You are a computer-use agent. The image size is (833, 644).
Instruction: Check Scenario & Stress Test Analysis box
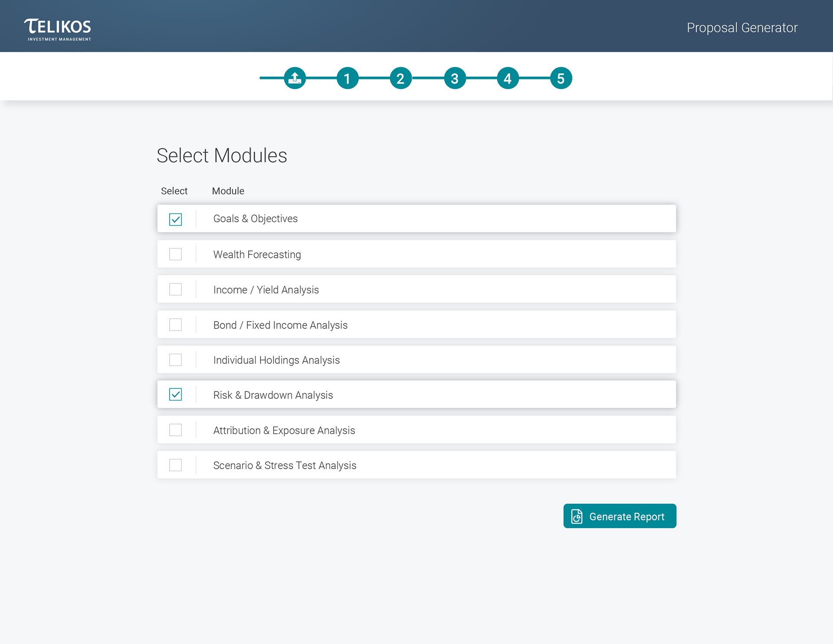(x=175, y=465)
